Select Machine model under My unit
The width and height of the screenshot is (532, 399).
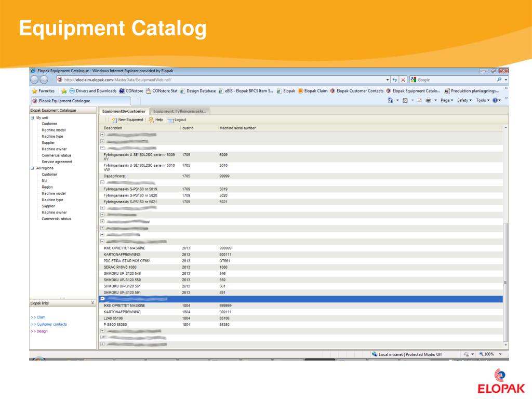54,130
